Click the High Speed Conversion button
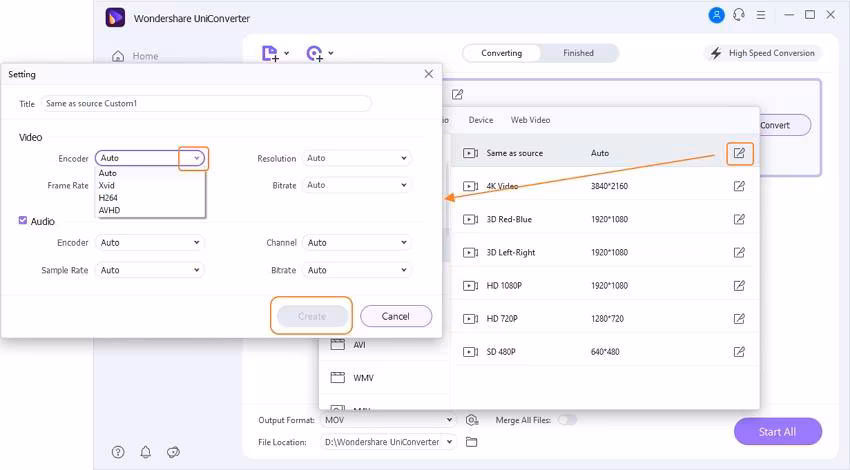850x470 pixels. pyautogui.click(x=763, y=53)
